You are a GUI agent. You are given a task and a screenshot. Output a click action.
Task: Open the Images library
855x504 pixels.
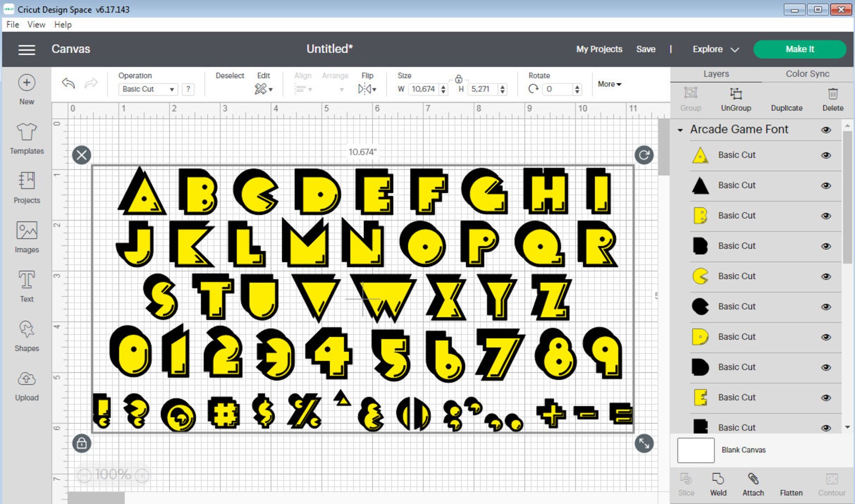pyautogui.click(x=26, y=230)
